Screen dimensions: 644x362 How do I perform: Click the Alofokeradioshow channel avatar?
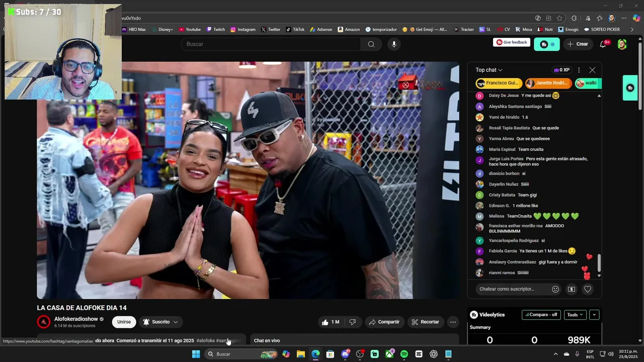[44, 322]
